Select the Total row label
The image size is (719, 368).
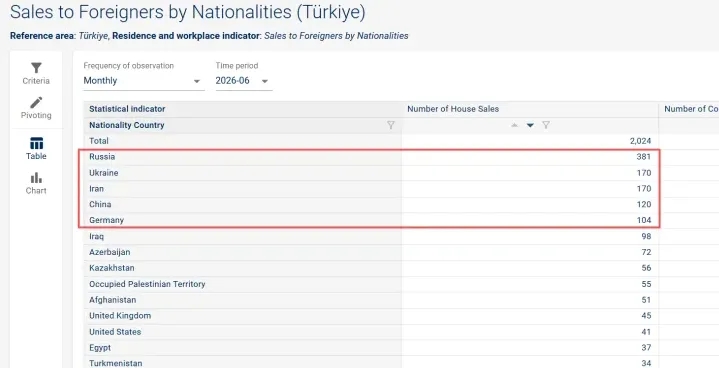[x=99, y=141]
